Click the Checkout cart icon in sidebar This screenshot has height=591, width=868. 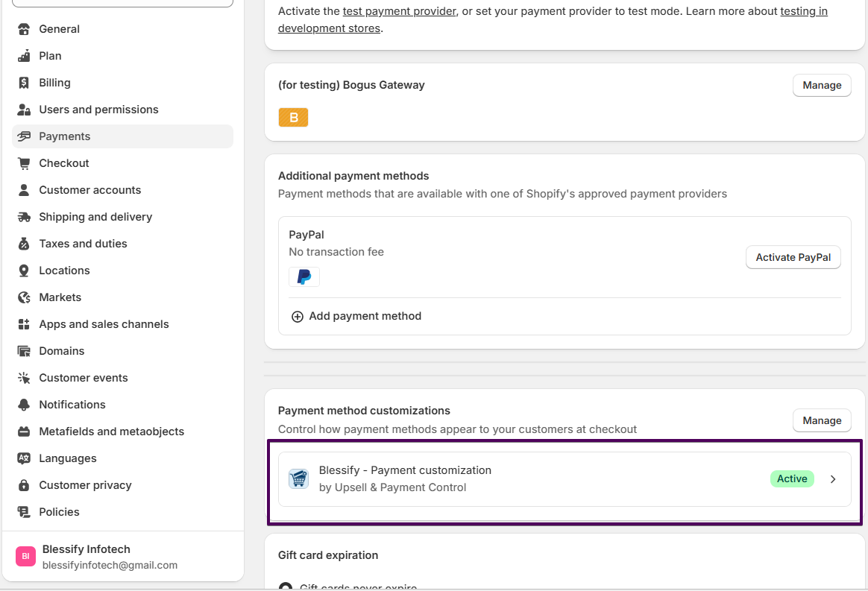point(24,163)
